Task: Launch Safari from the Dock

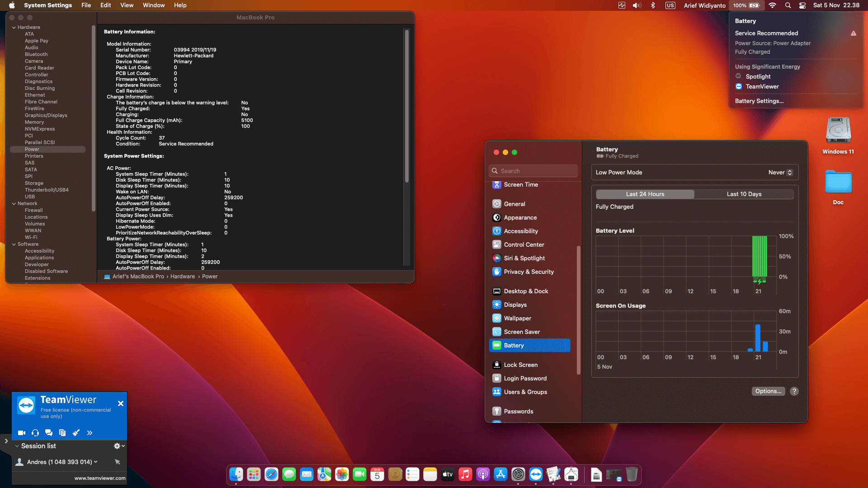Action: [271, 474]
